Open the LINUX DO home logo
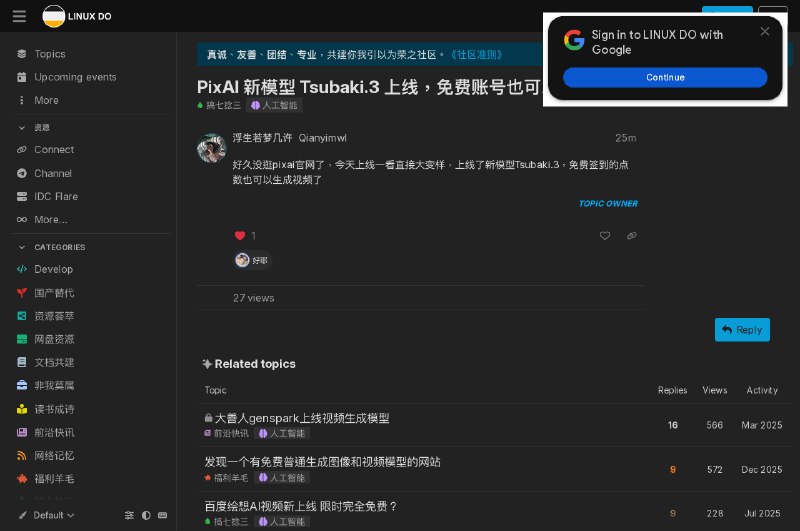Screen dimensions: 800x531 tap(77, 16)
